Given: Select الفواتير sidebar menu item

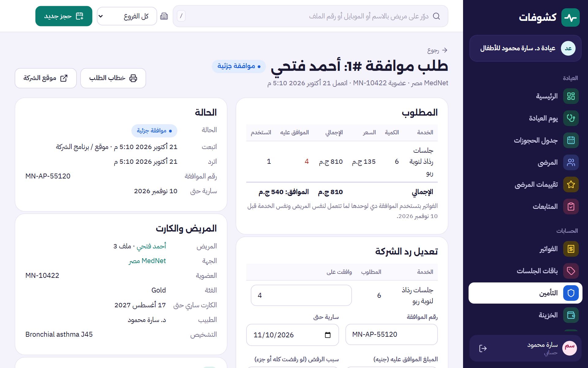Looking at the screenshot, I should click(x=526, y=249).
